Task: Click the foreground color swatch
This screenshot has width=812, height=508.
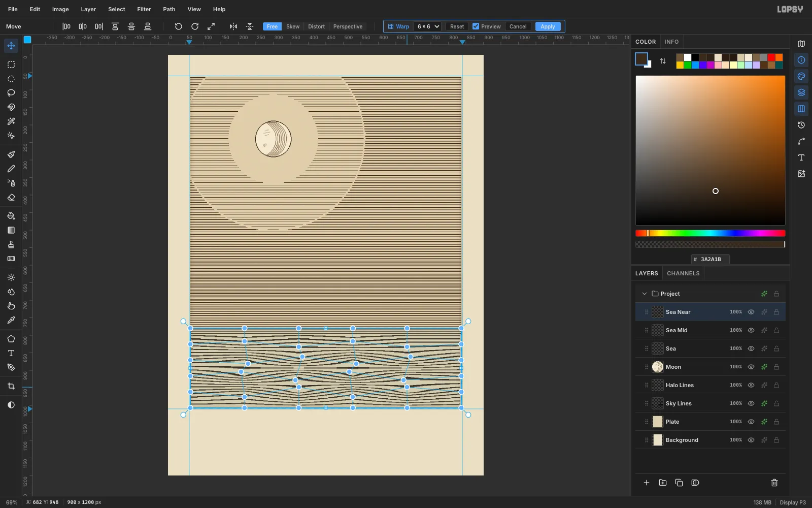Action: [641, 59]
